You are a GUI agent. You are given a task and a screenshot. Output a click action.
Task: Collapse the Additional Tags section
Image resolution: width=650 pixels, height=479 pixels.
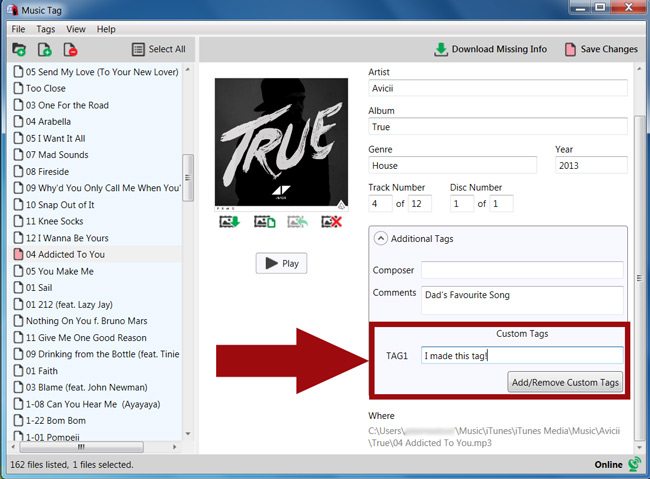(x=381, y=238)
